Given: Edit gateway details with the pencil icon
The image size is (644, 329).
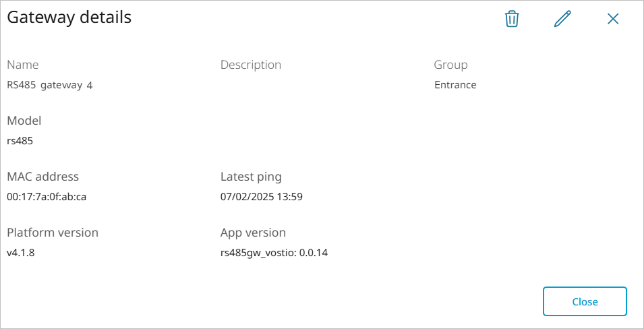Looking at the screenshot, I should tap(562, 19).
